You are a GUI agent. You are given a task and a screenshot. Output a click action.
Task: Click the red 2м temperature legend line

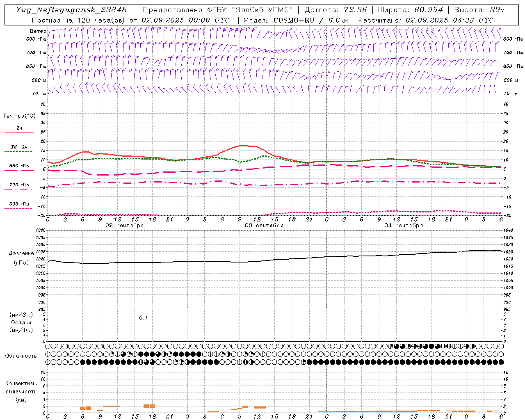click(x=19, y=132)
